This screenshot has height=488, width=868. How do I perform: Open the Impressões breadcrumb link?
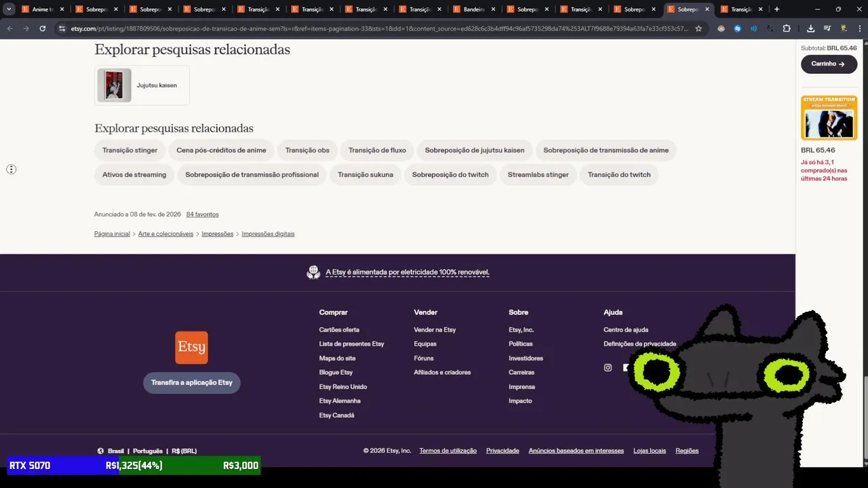tap(217, 234)
